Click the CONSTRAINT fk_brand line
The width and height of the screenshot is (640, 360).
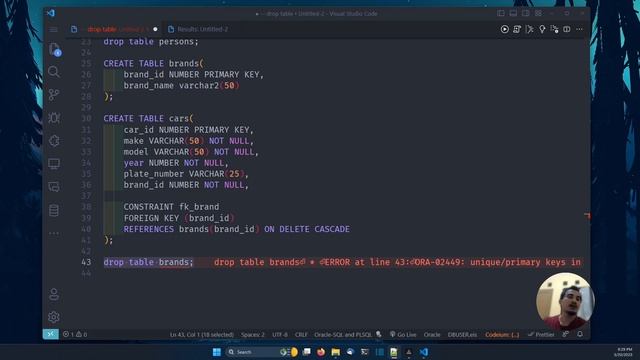click(171, 207)
